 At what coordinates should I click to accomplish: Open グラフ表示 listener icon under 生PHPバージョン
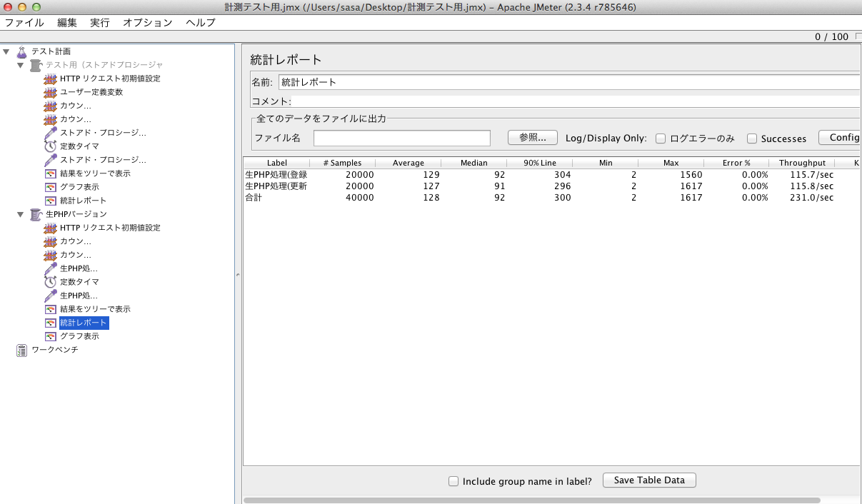(x=50, y=336)
